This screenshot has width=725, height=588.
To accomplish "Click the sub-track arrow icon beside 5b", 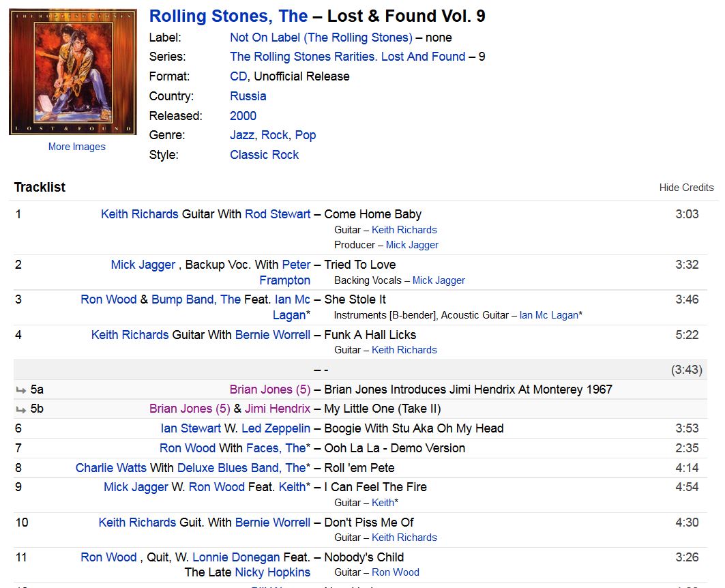I will tap(21, 409).
